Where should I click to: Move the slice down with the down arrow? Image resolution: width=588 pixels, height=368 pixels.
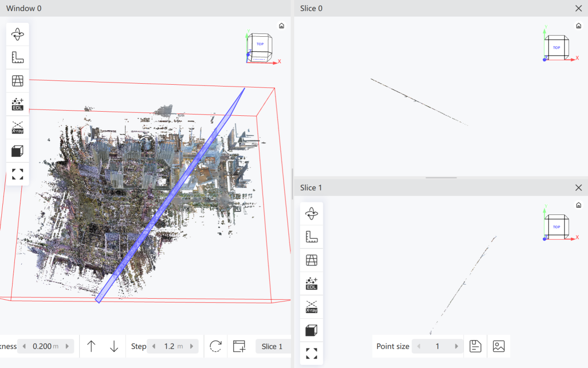tap(114, 346)
